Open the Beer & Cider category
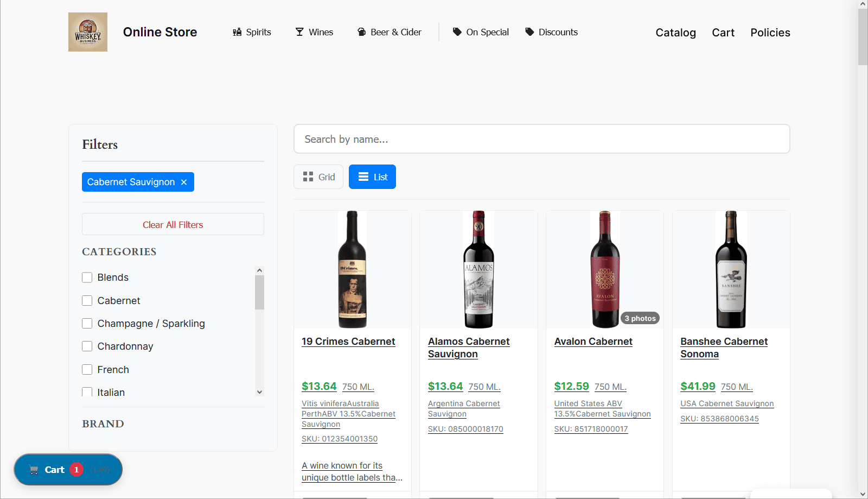This screenshot has width=868, height=499. [389, 32]
